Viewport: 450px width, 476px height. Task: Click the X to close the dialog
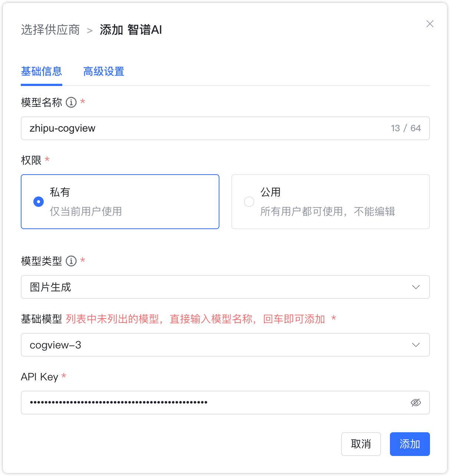[430, 24]
